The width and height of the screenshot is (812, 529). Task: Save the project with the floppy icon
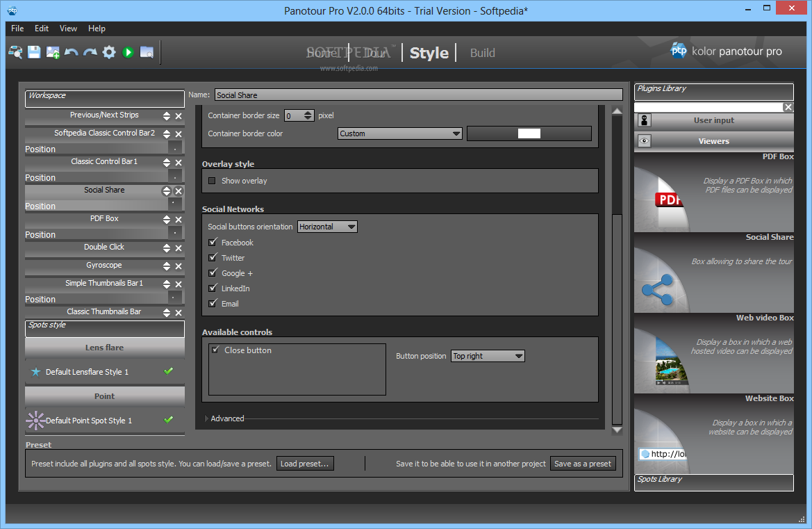(34, 52)
